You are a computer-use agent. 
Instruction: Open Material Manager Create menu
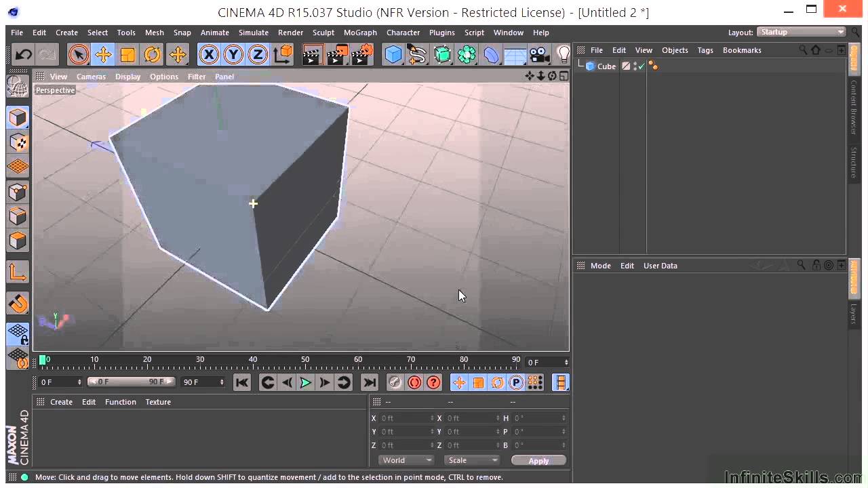click(61, 402)
